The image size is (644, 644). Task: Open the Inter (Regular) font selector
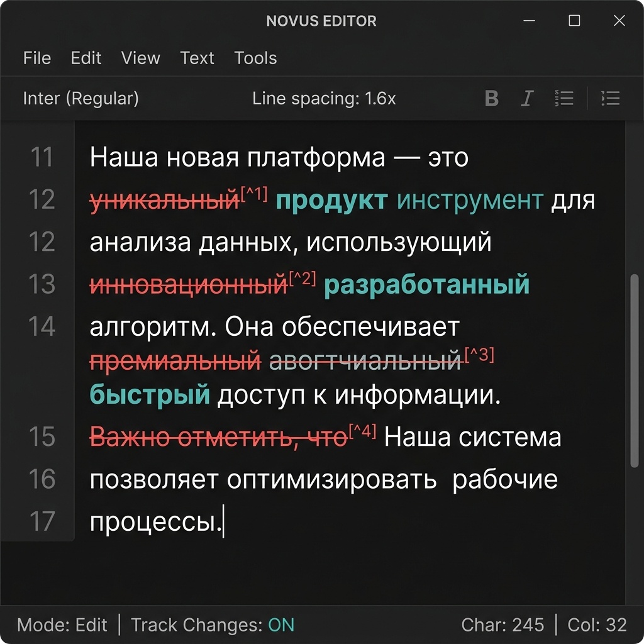[81, 99]
